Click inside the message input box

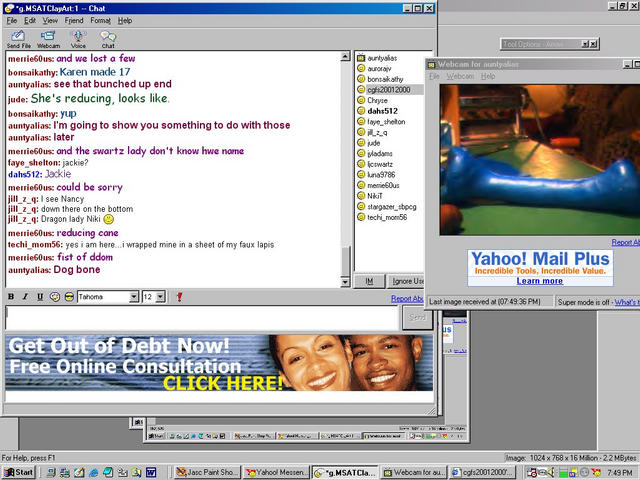202,318
